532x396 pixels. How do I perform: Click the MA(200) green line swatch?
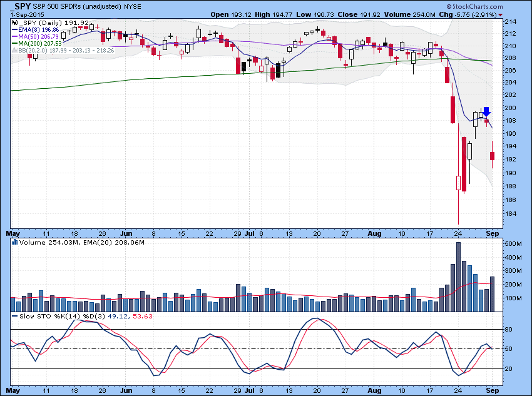pyautogui.click(x=14, y=43)
